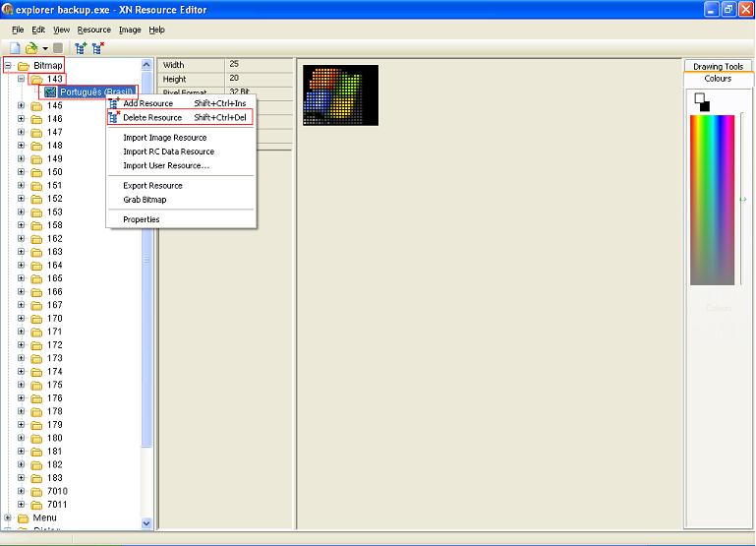Click the folder icon of 181
The height and width of the screenshot is (546, 756).
coord(36,452)
